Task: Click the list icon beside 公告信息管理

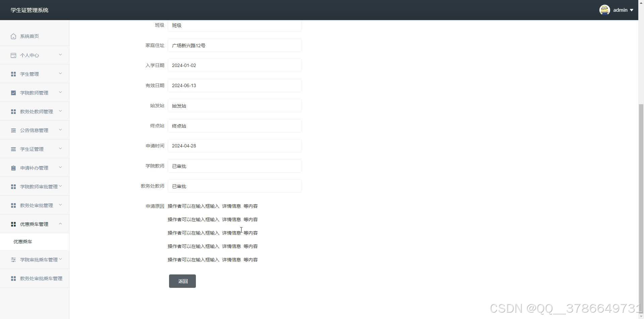Action: pyautogui.click(x=13, y=130)
